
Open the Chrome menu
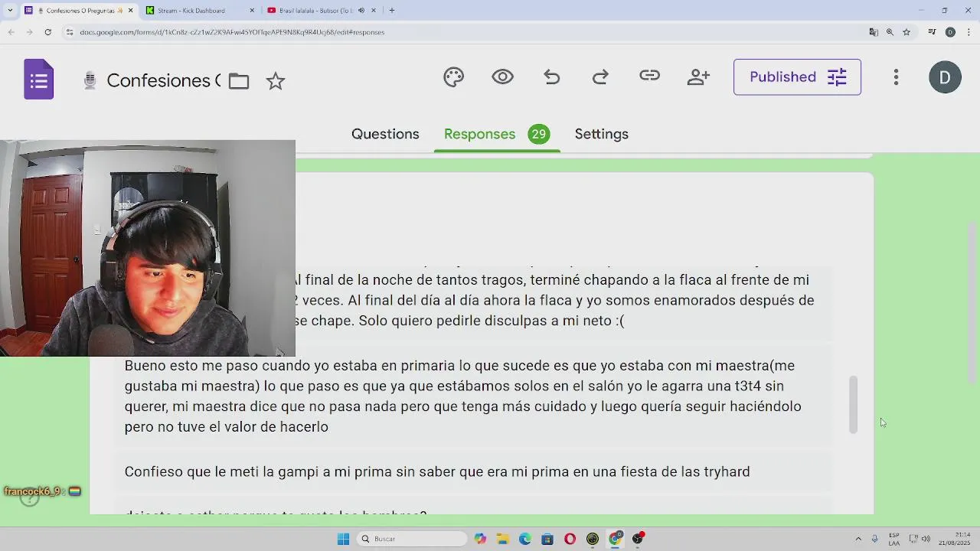[x=969, y=32]
